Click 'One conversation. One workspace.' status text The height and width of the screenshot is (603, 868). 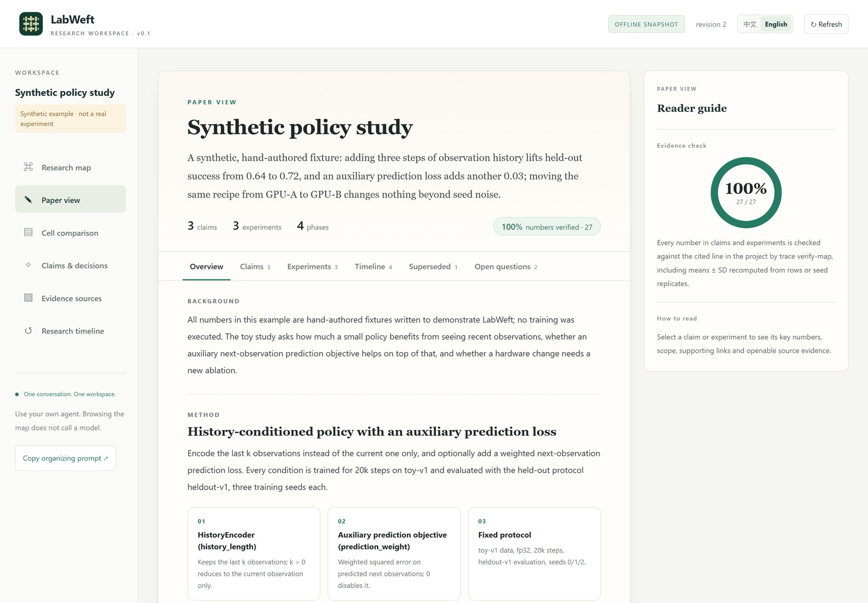(69, 394)
